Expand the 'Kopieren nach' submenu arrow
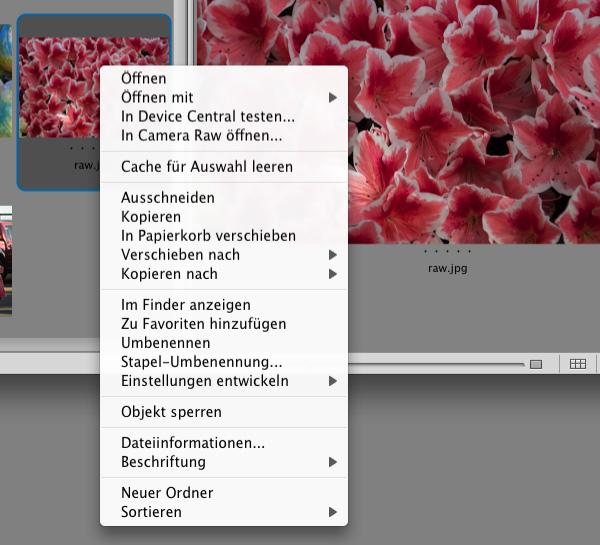 click(332, 274)
